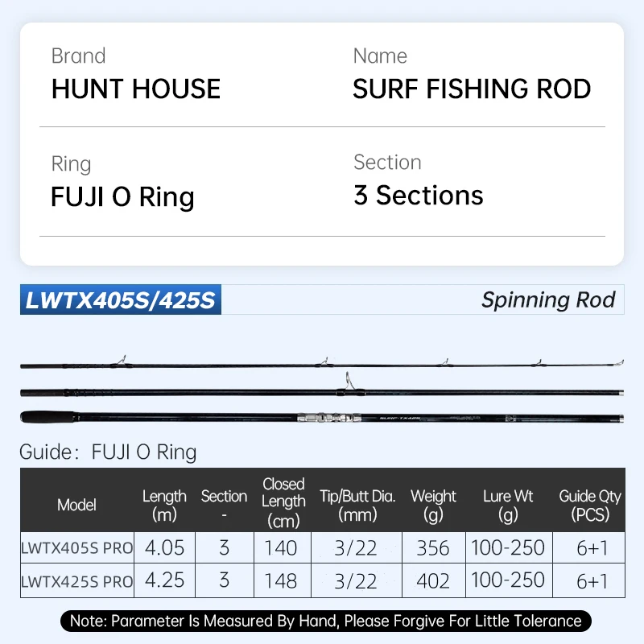Select the 356 weight cell

pyautogui.click(x=433, y=548)
